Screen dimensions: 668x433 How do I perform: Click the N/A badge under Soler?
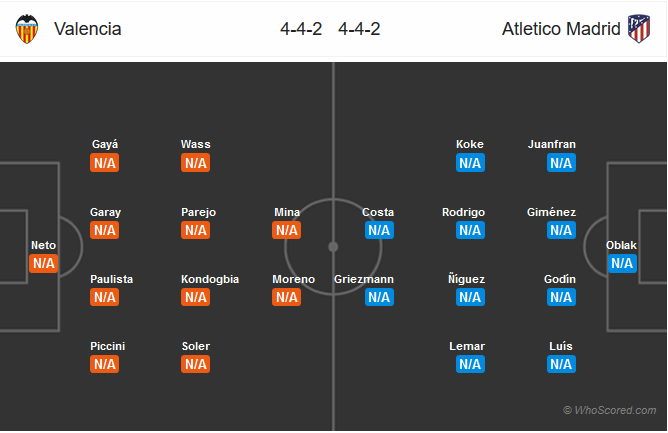[x=196, y=364]
